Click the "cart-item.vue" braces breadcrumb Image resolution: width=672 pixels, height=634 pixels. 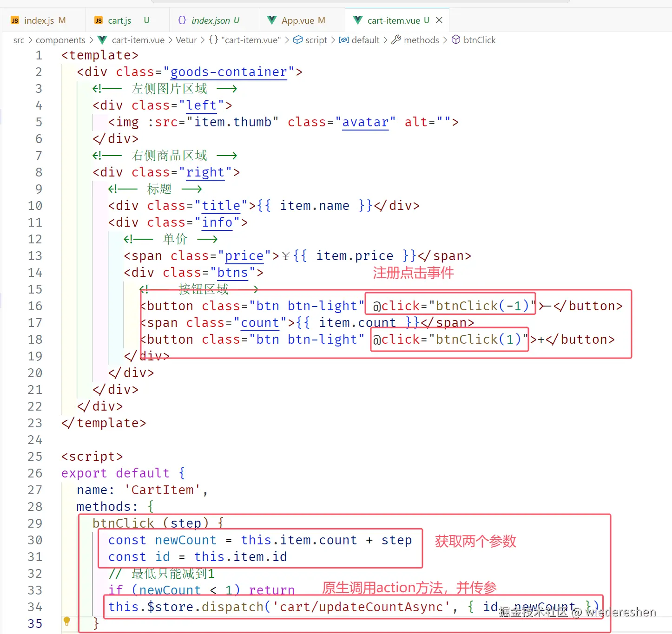pos(251,40)
